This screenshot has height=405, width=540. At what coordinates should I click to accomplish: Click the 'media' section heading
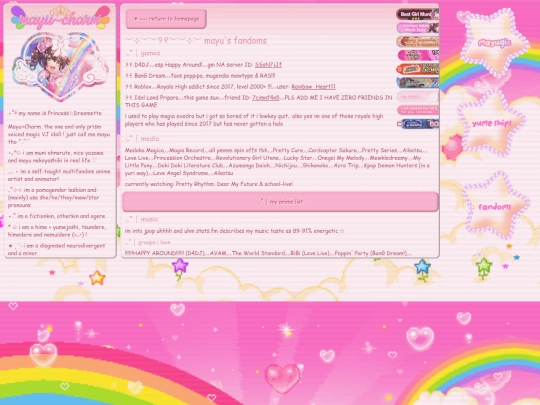click(x=150, y=139)
